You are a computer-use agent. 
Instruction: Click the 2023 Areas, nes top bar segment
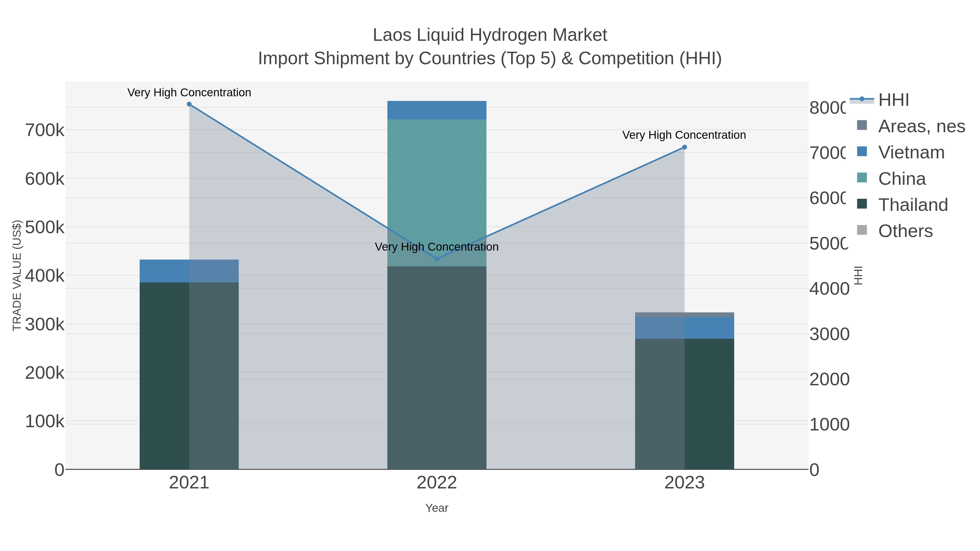pyautogui.click(x=684, y=315)
